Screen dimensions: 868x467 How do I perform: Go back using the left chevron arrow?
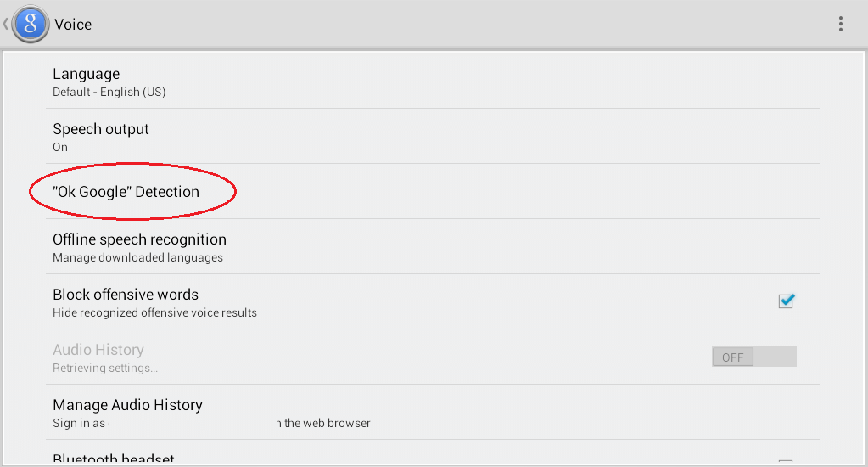click(x=6, y=24)
